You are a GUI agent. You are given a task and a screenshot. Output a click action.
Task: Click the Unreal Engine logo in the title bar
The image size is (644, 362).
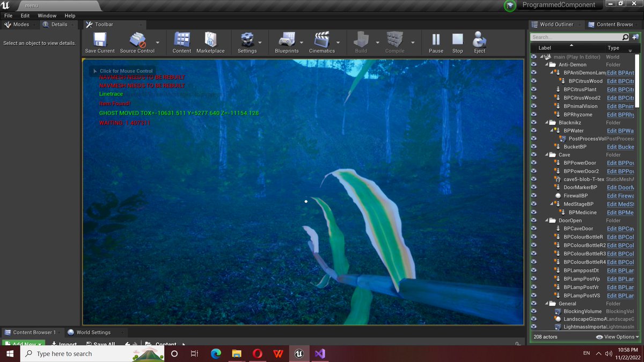pyautogui.click(x=6, y=5)
